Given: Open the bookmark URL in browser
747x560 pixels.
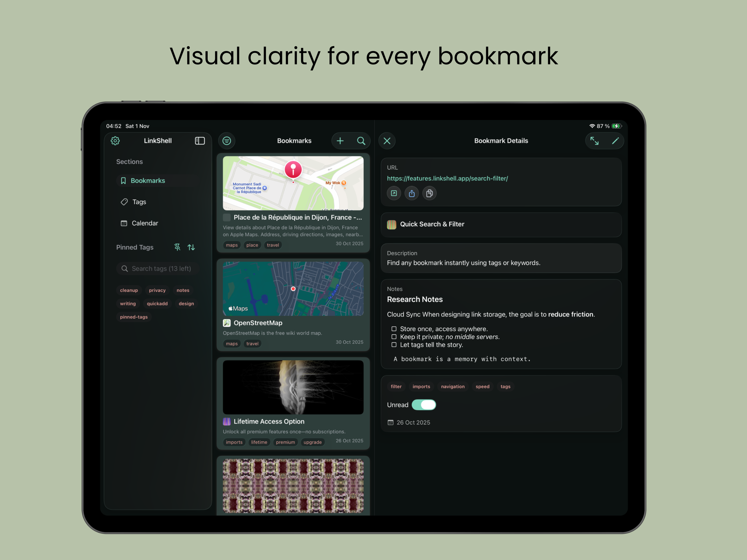Looking at the screenshot, I should [394, 193].
